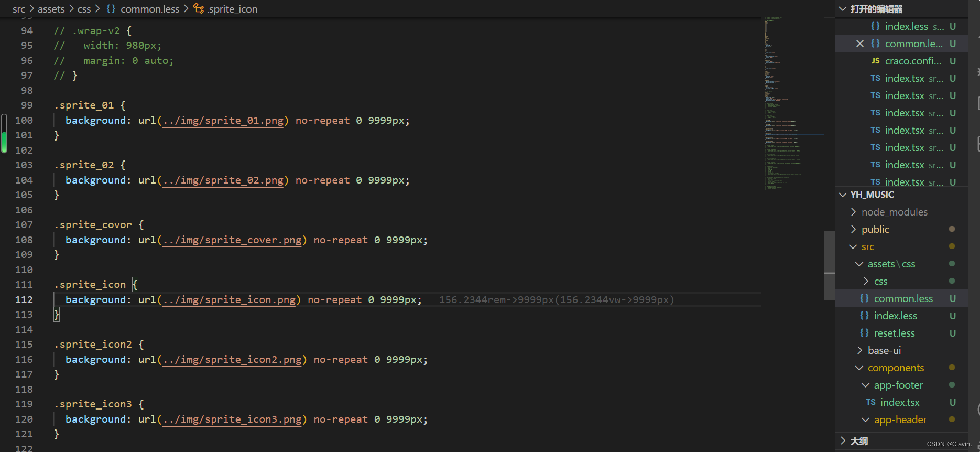
Task: Click the 'margin: 0 auto;' comment text
Action: coord(128,60)
